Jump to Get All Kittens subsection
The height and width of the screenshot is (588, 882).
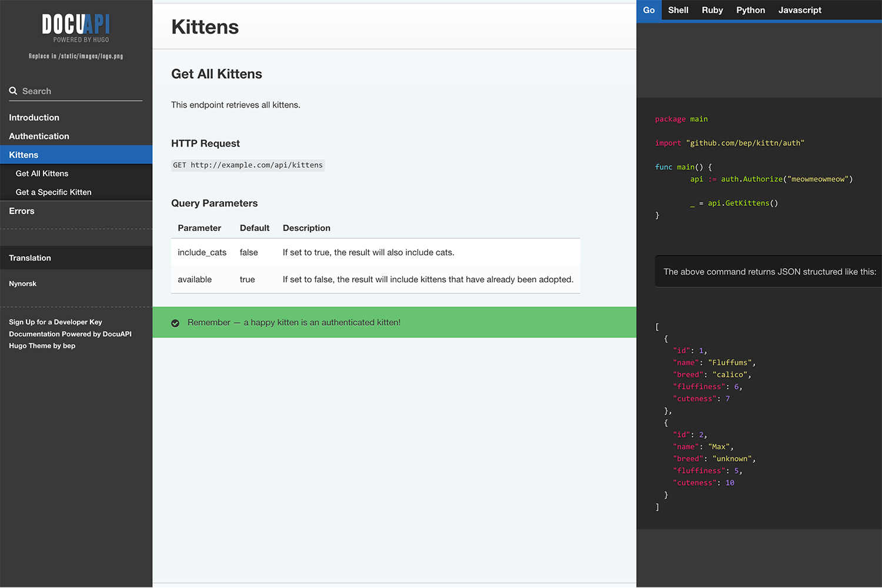42,173
